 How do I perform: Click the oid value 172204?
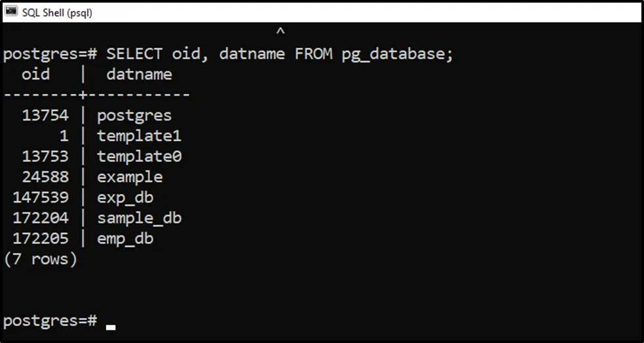[x=40, y=218]
